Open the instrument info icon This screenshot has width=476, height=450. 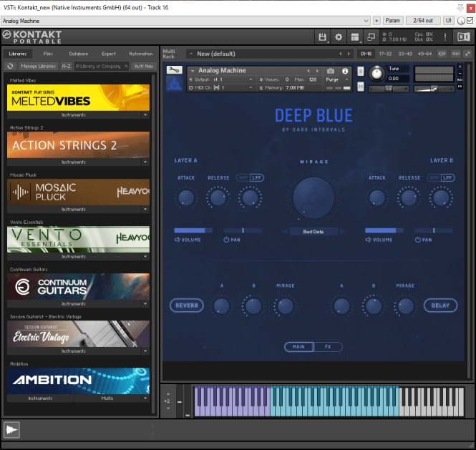coord(345,71)
